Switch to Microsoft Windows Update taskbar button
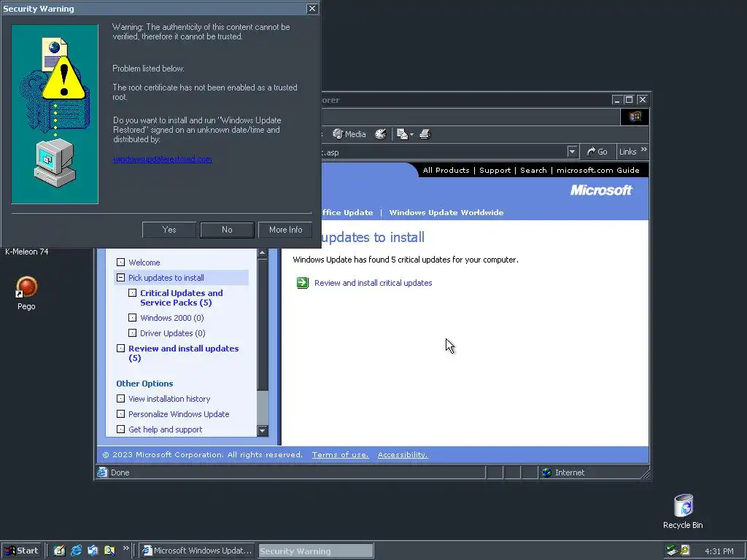The image size is (747, 560). click(197, 551)
